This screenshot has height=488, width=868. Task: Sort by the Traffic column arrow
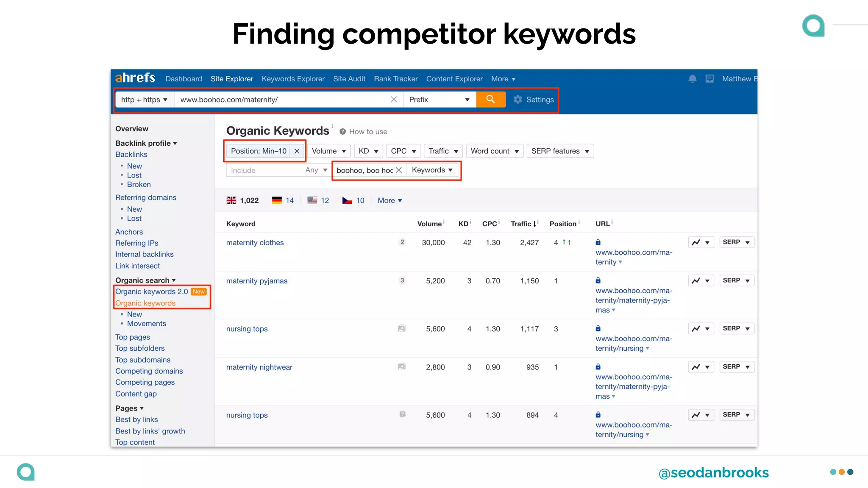click(x=535, y=224)
